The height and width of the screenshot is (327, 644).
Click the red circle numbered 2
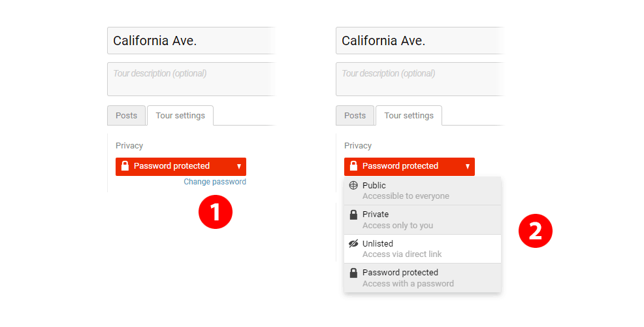pos(535,231)
